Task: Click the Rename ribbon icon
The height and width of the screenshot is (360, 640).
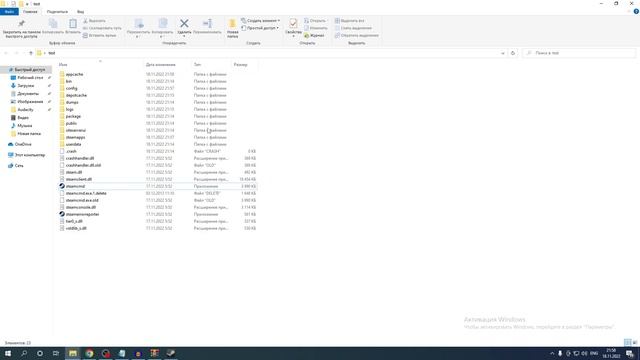Action: pyautogui.click(x=207, y=24)
